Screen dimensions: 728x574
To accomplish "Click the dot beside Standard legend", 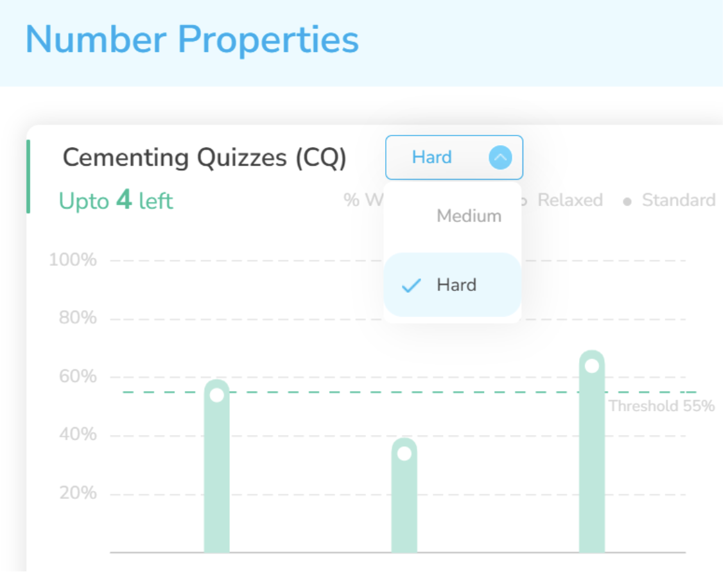I will tap(627, 202).
